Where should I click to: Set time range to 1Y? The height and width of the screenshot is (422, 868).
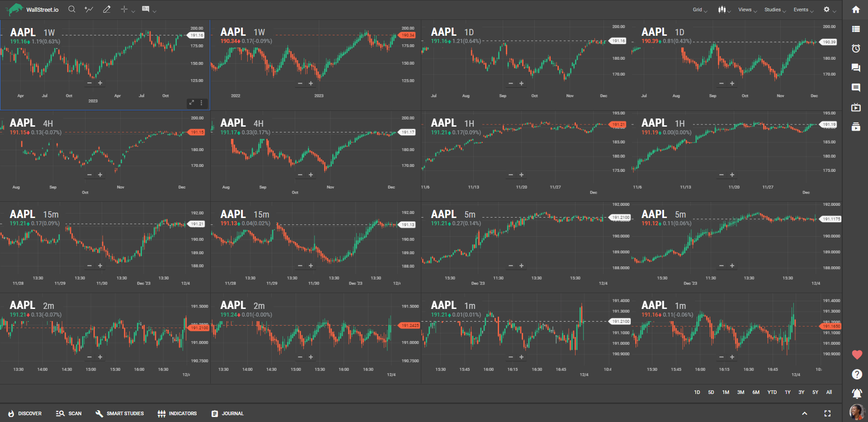pyautogui.click(x=788, y=392)
